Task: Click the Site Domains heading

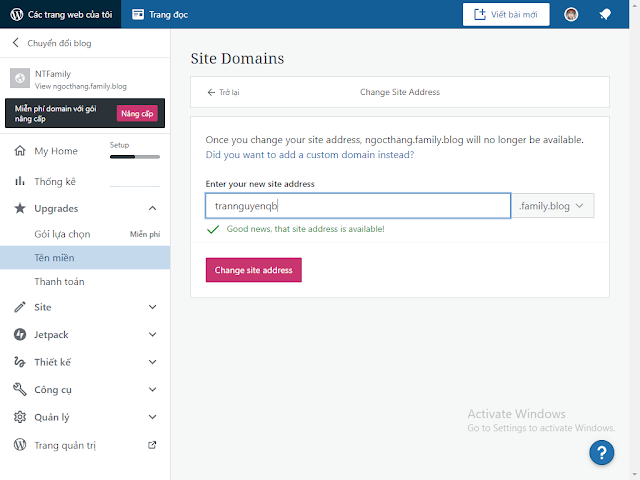Action: pyautogui.click(x=237, y=58)
